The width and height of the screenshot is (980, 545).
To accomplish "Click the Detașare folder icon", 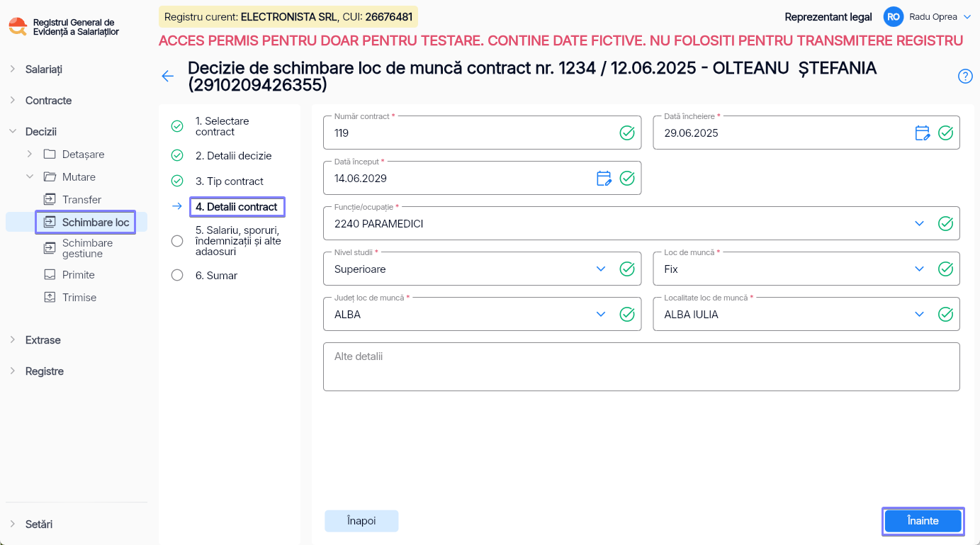I will pyautogui.click(x=50, y=154).
